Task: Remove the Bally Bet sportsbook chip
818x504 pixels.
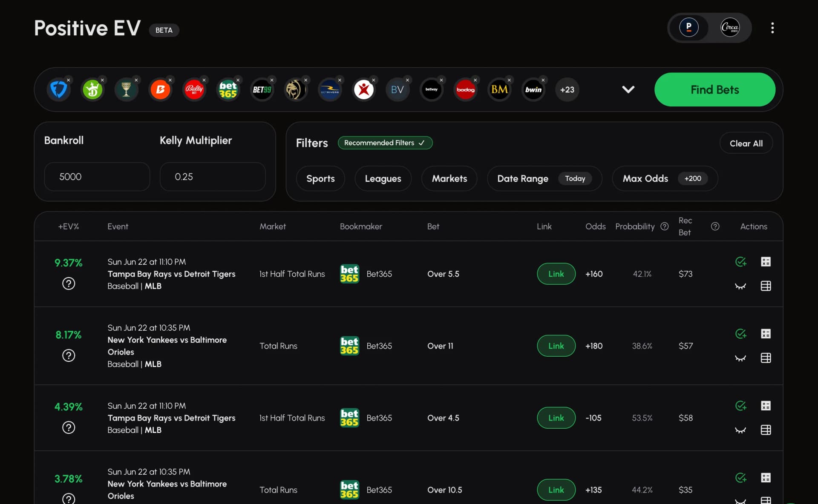Action: [x=204, y=80]
